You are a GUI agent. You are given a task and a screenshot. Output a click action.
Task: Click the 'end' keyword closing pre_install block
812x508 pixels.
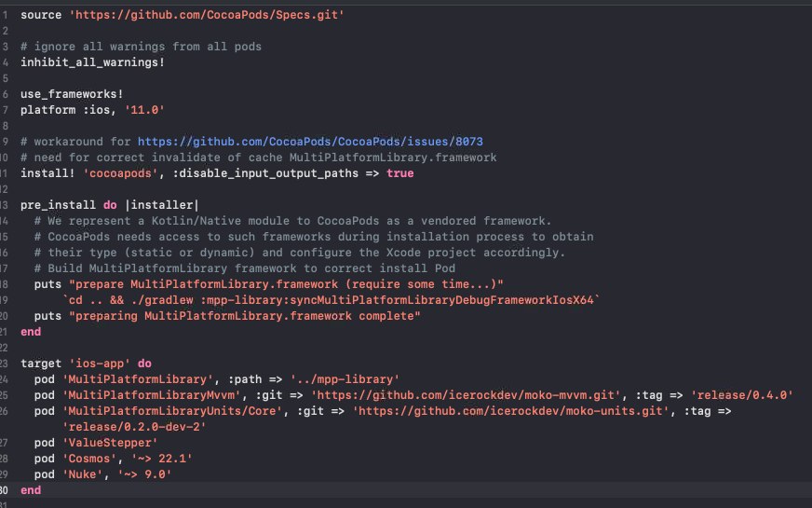click(x=31, y=332)
